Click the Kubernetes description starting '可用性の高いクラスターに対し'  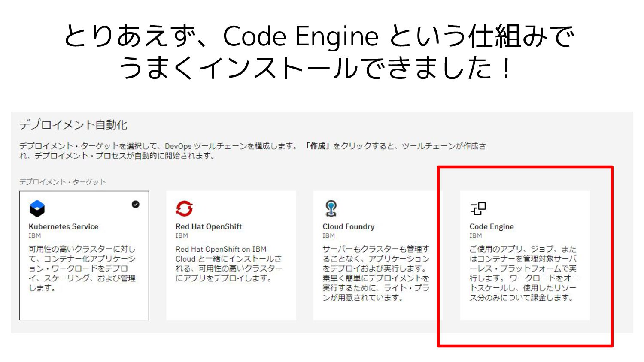(82, 268)
